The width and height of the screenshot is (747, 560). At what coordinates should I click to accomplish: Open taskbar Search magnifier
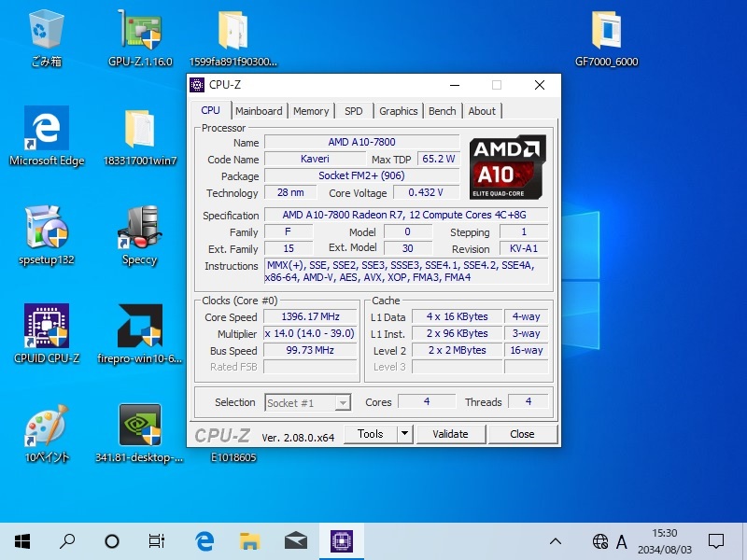tap(67, 541)
